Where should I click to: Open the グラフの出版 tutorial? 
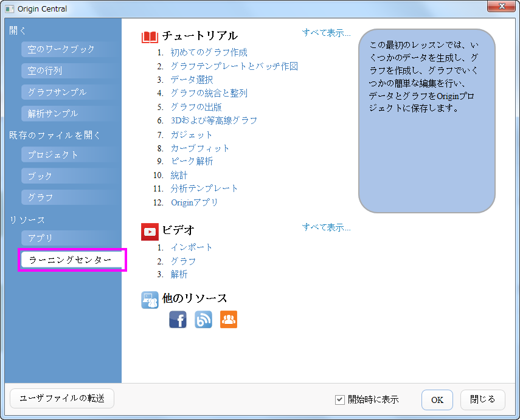tap(196, 107)
